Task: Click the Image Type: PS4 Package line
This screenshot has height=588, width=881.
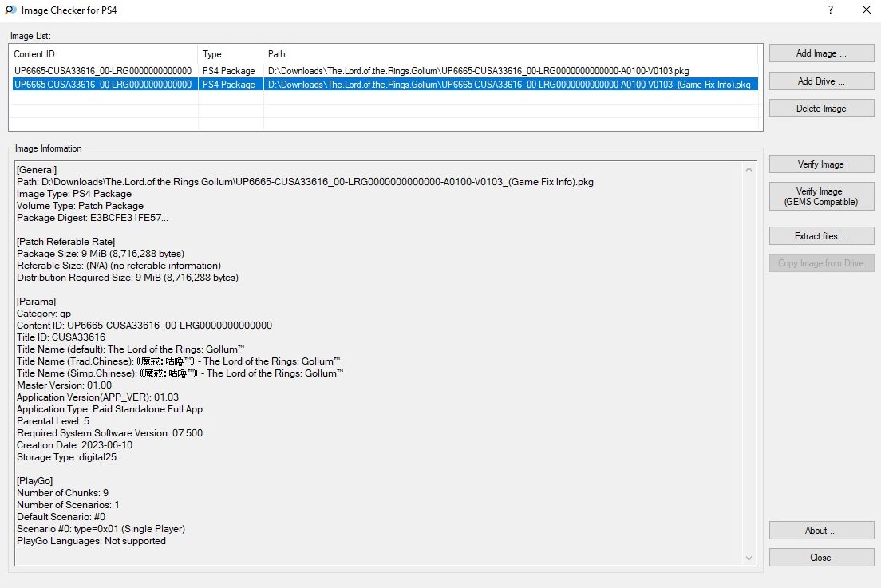Action: click(74, 194)
